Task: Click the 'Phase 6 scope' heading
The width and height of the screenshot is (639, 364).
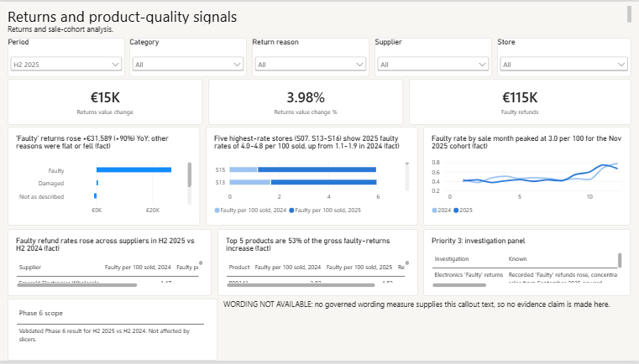Action: [x=41, y=313]
